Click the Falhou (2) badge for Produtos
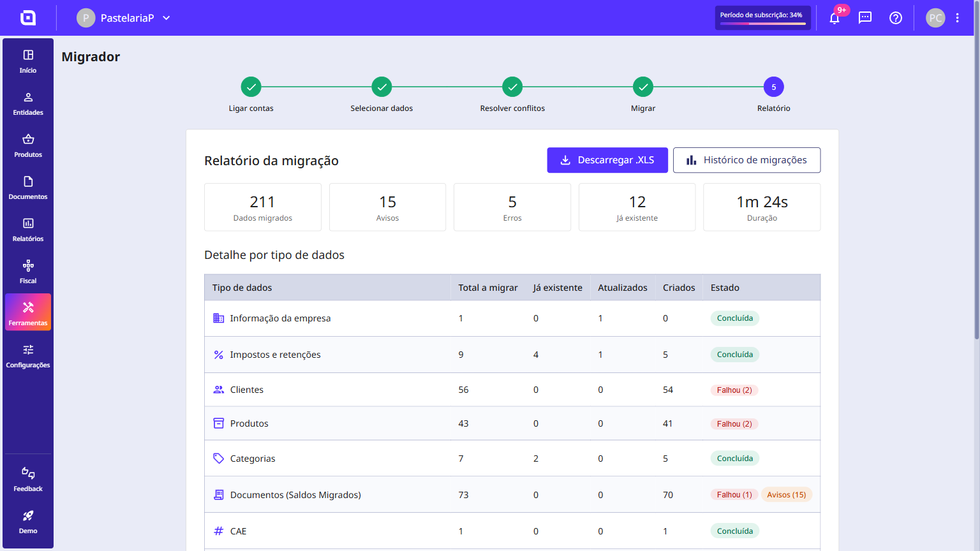Screen dimensions: 980x551 click(734, 424)
